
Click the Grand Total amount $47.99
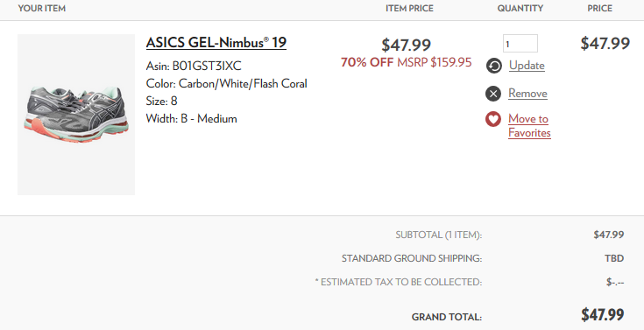coord(602,315)
